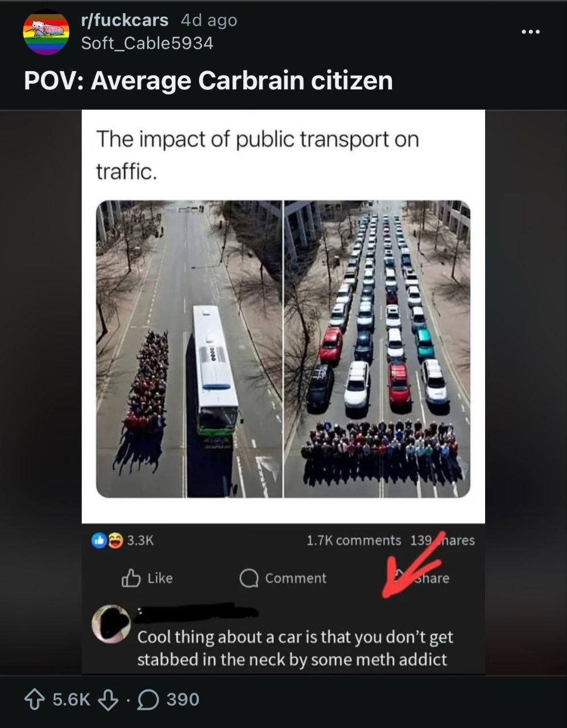The width and height of the screenshot is (567, 728).
Task: Downvote the post with the down arrow
Action: point(108,699)
